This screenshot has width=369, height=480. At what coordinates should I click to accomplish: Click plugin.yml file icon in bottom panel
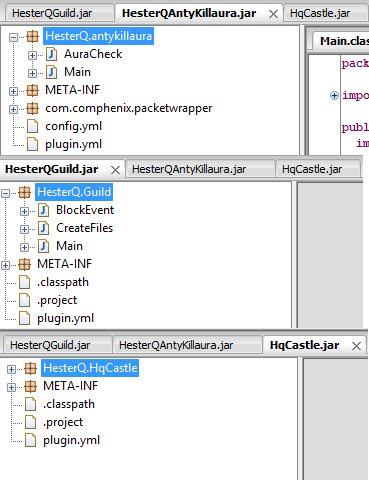30,440
